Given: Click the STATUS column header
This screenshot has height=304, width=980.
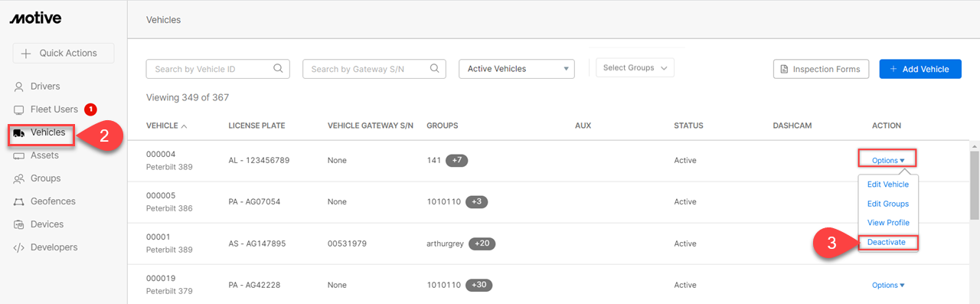Looking at the screenshot, I should pos(688,126).
